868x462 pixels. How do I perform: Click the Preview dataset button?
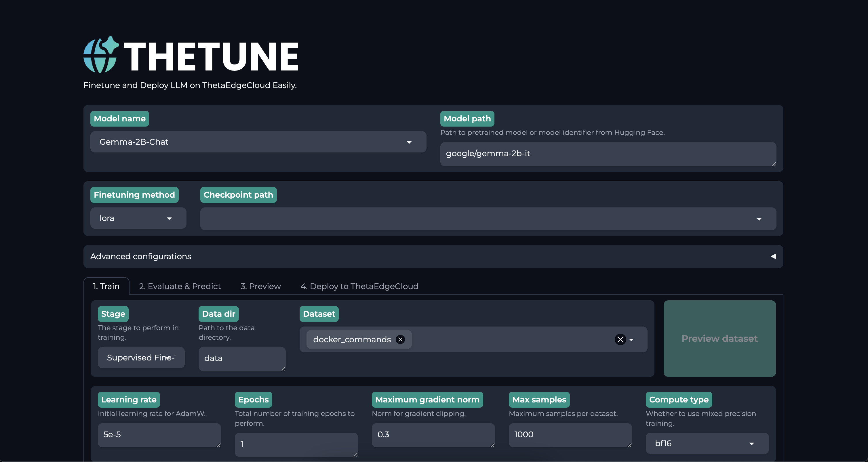pyautogui.click(x=719, y=338)
